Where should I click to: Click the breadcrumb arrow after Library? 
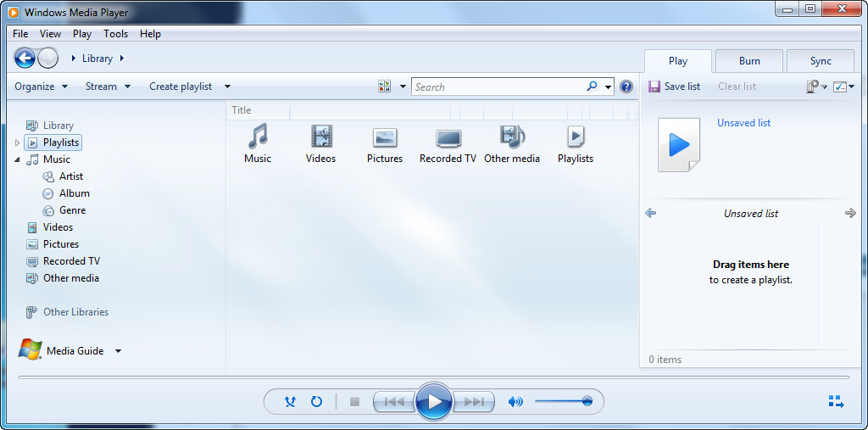coord(122,59)
